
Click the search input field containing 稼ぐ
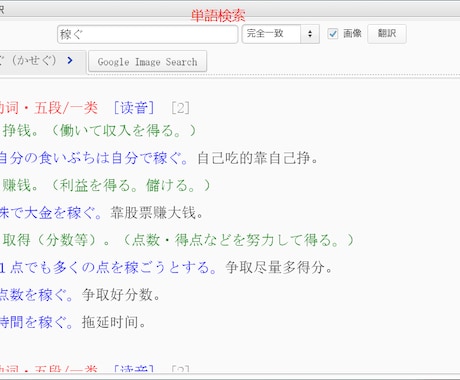[147, 34]
